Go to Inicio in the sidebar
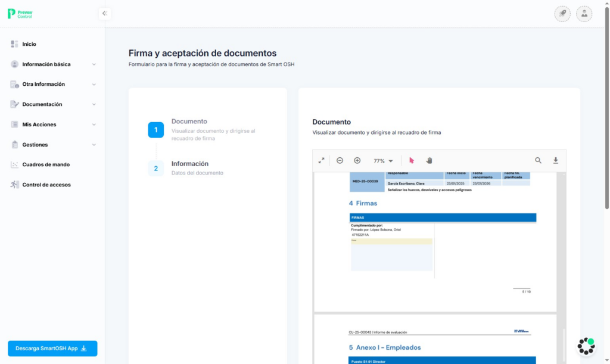The width and height of the screenshot is (610, 364). 29,44
